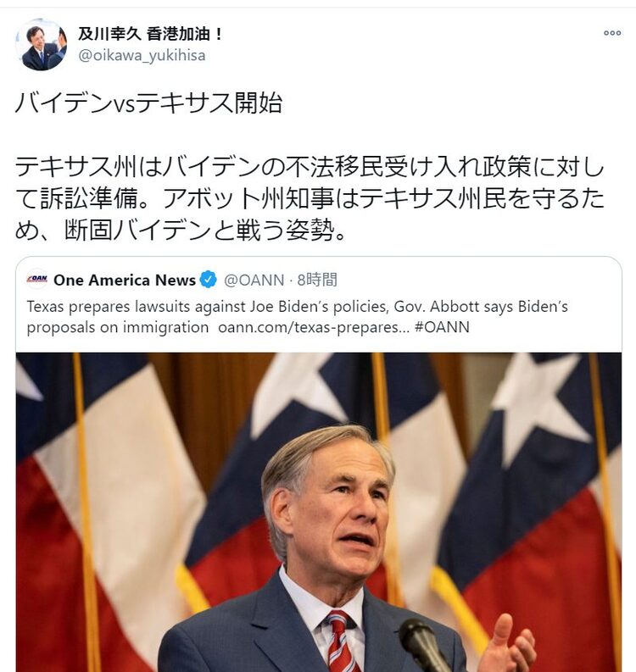Screen dimensions: 636x672
Task: Open One America News account name
Action: coord(125,280)
